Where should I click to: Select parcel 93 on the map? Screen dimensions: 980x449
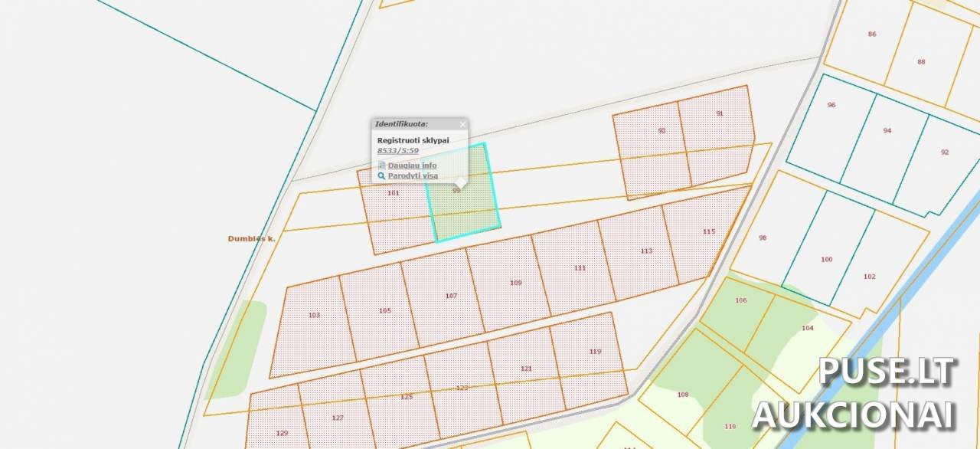[649, 153]
